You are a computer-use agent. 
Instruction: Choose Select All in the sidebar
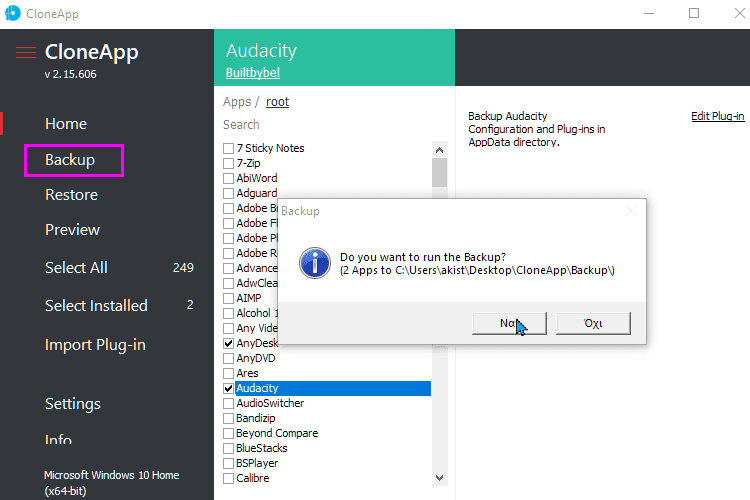click(76, 267)
